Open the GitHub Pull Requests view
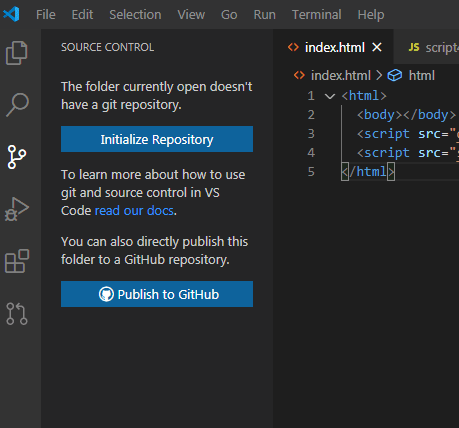459x428 pixels. tap(17, 314)
